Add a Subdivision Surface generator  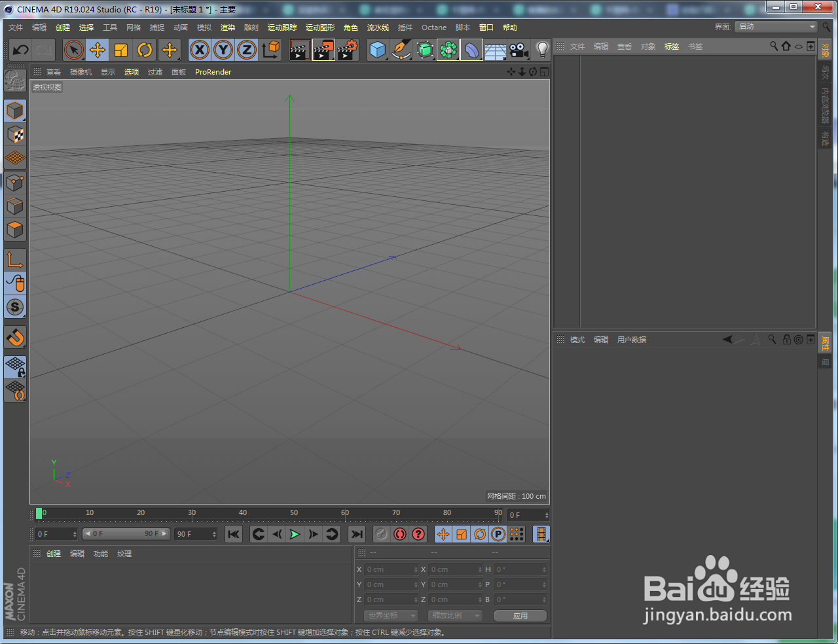(x=424, y=50)
